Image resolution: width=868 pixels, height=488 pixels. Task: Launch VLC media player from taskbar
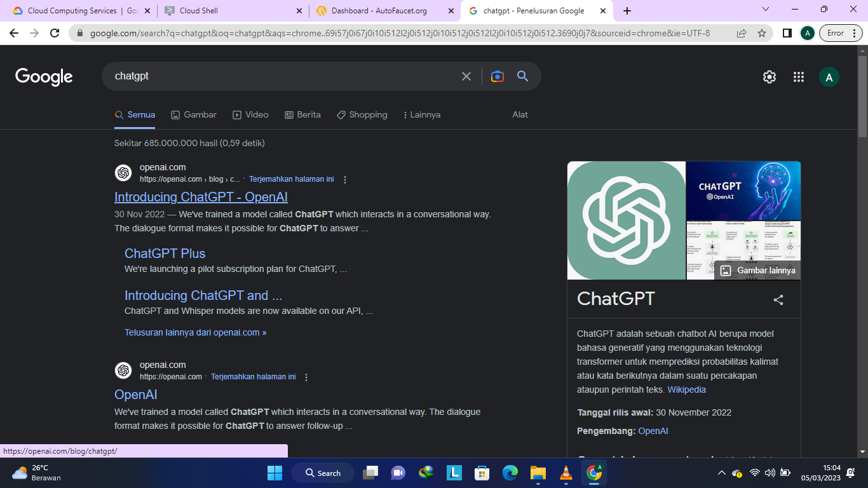pyautogui.click(x=566, y=473)
